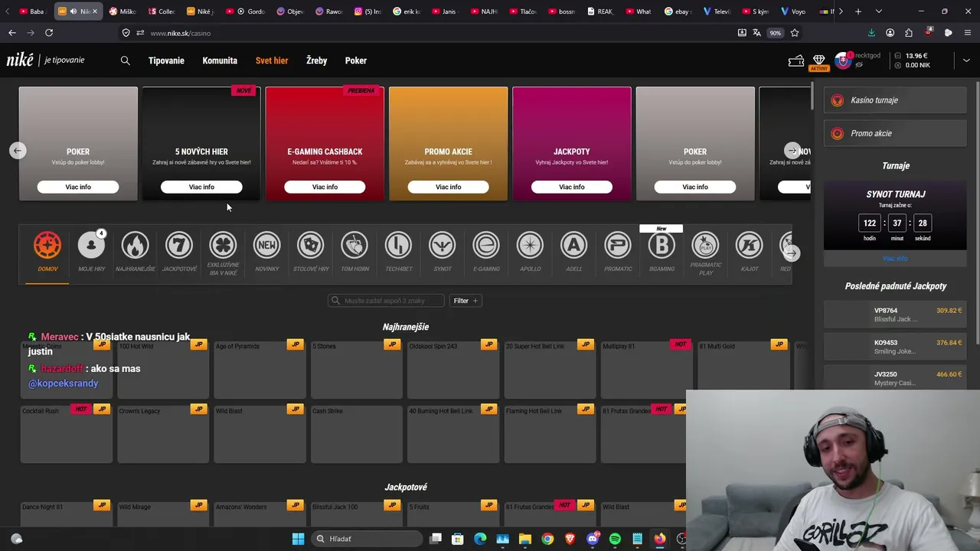Open Moje hry category icon
The height and width of the screenshot is (551, 980).
click(91, 245)
